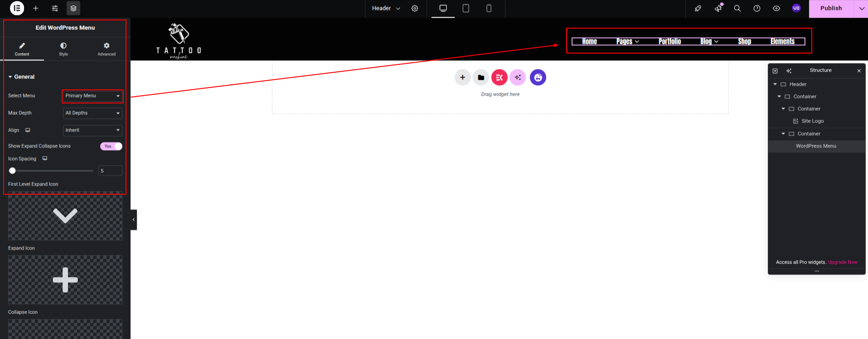
Task: Toggle Show Expand Collapse Icons switch
Action: pyautogui.click(x=111, y=146)
